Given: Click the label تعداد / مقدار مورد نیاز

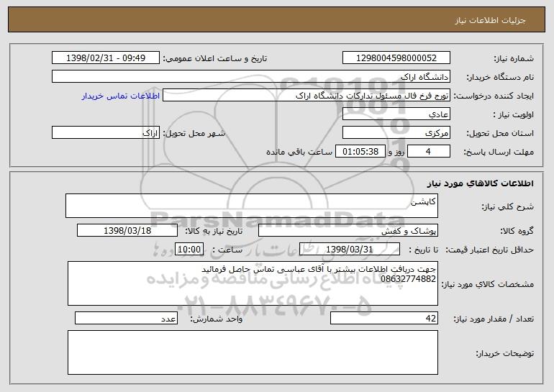Looking at the screenshot, I should [x=494, y=319].
